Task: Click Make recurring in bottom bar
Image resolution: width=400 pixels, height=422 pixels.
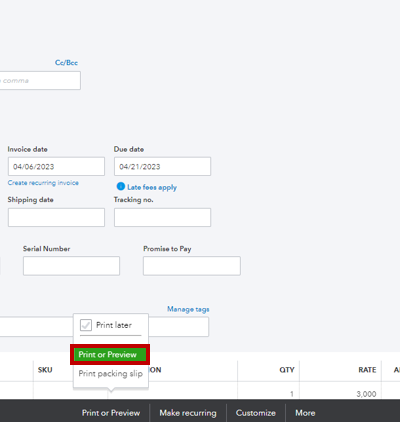Action: 188,413
